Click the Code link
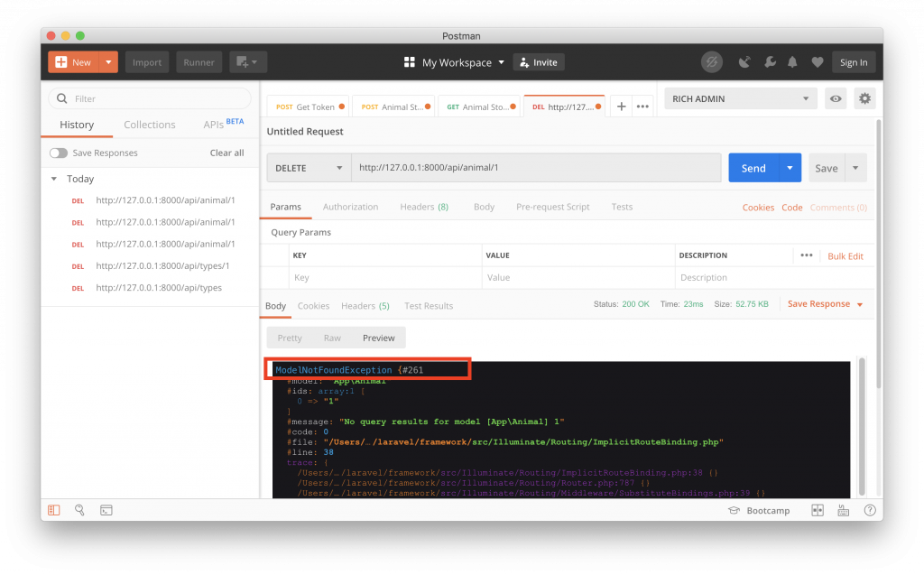 point(792,208)
